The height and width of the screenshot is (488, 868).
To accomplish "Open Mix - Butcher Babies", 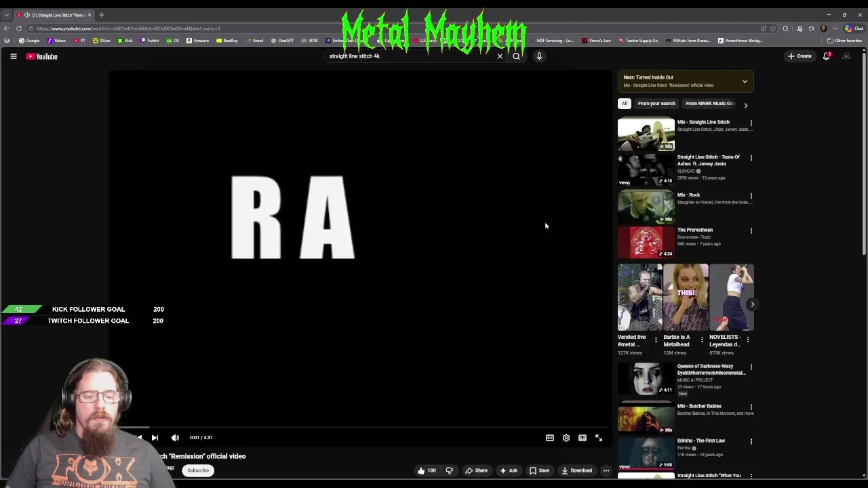I will pos(646,418).
